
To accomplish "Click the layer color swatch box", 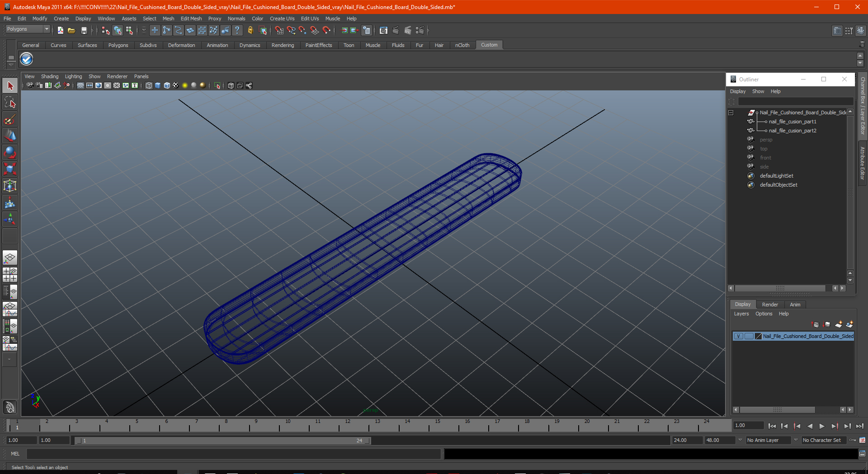I will pyautogui.click(x=758, y=336).
